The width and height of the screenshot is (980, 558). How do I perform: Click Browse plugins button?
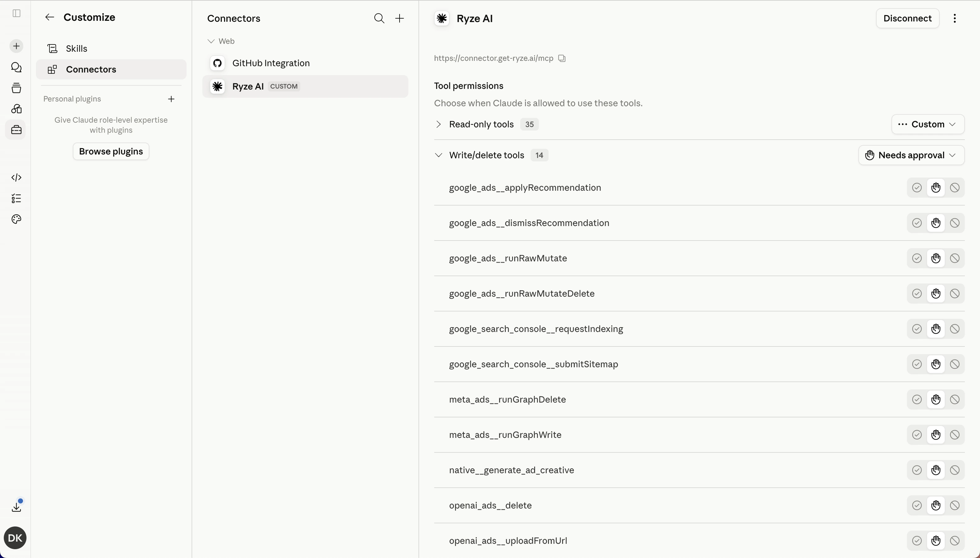[x=111, y=152]
